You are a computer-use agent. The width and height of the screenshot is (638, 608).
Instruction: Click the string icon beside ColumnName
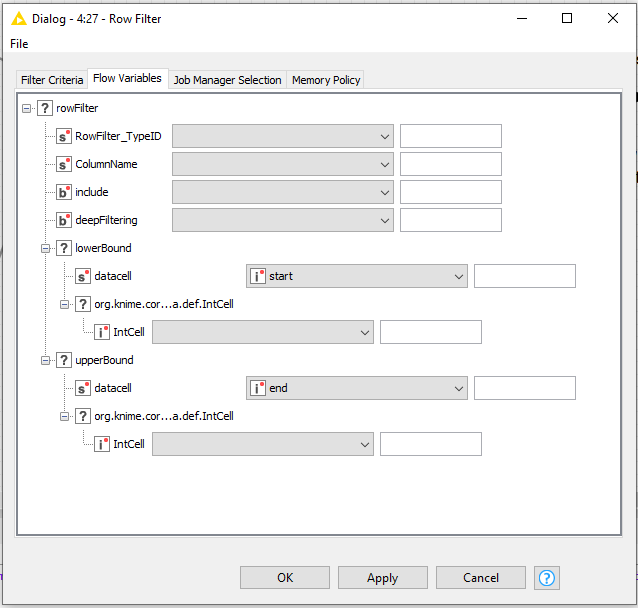point(64,164)
